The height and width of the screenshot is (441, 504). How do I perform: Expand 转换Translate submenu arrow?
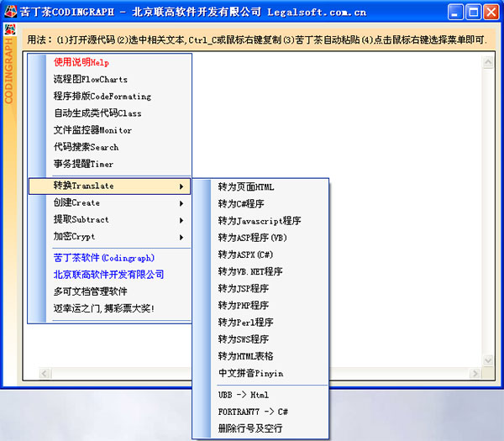(x=181, y=186)
